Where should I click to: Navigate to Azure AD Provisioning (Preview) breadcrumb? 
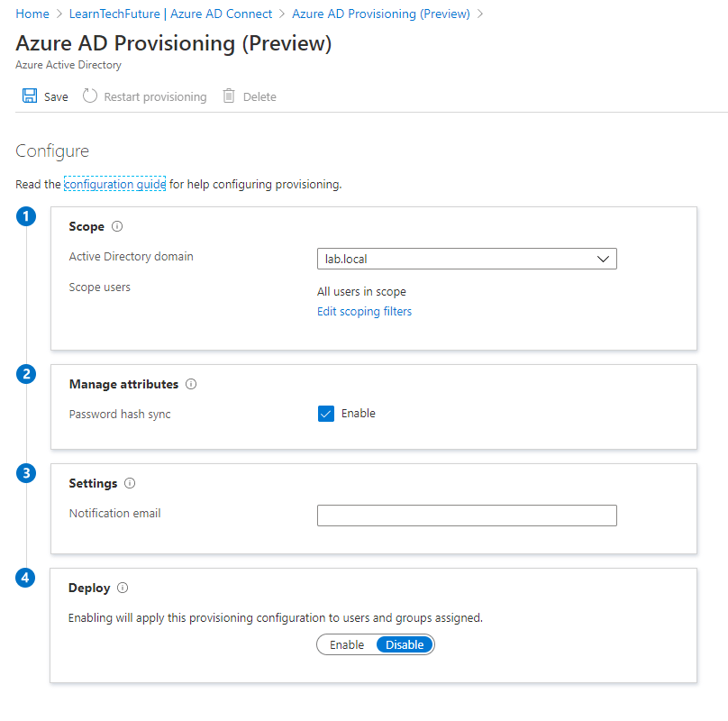[x=381, y=14]
